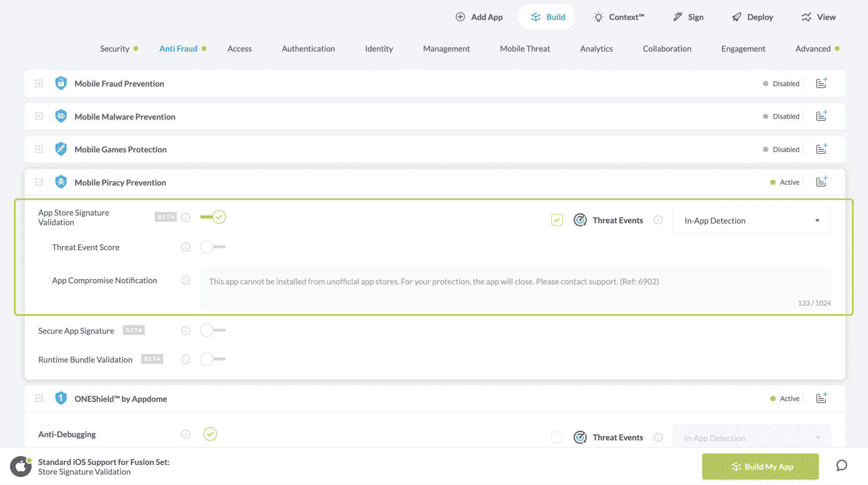The width and height of the screenshot is (868, 485).
Task: Click notes icon on Mobile Fraud Prevention row
Action: click(821, 83)
